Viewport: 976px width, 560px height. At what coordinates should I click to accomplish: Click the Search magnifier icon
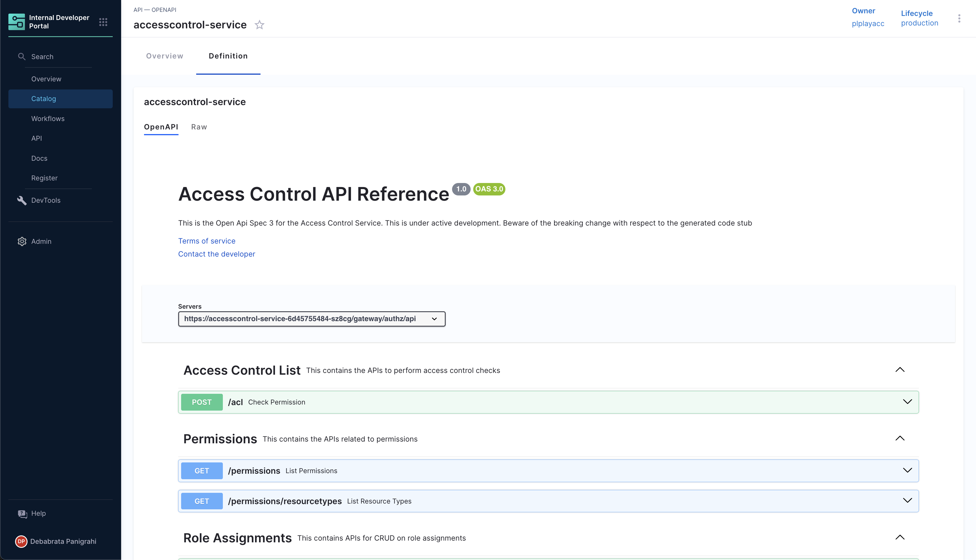click(x=21, y=56)
